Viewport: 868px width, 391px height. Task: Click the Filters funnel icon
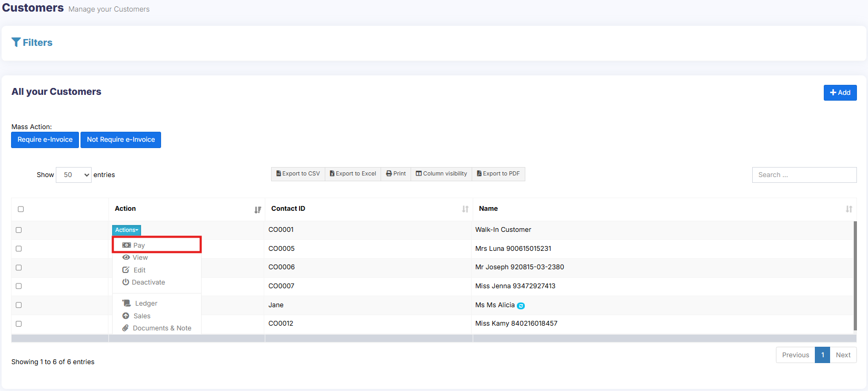[x=16, y=43]
